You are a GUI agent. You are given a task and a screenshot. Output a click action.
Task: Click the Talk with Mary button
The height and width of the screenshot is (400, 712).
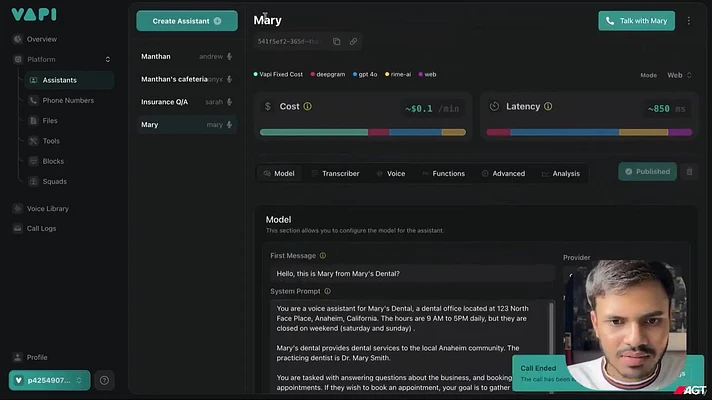point(636,21)
